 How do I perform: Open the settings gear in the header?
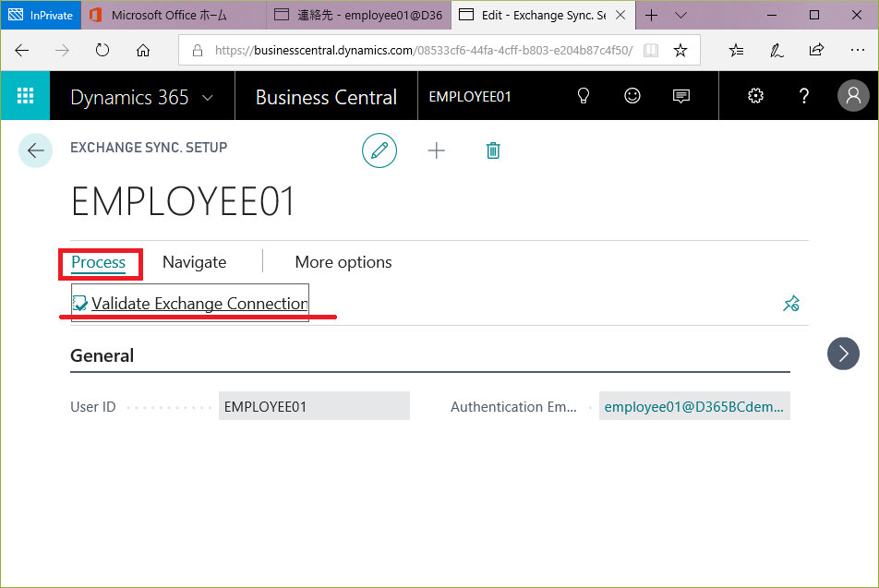755,96
